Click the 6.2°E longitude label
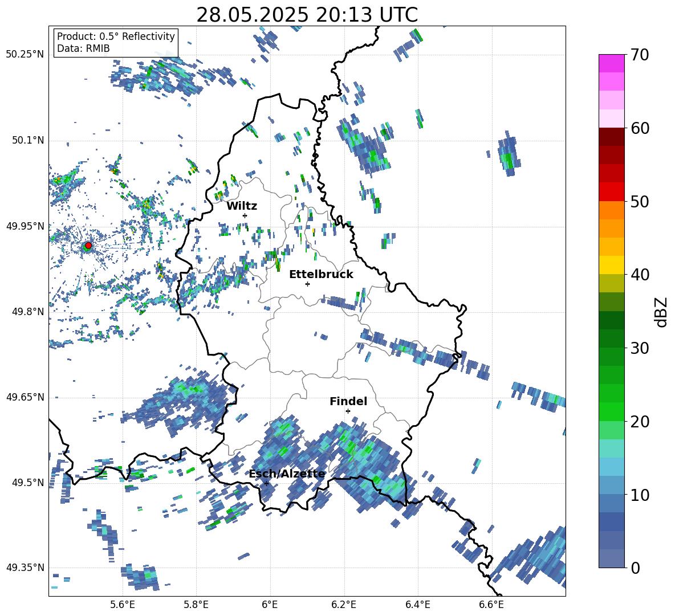The width and height of the screenshot is (675, 616). tap(344, 605)
